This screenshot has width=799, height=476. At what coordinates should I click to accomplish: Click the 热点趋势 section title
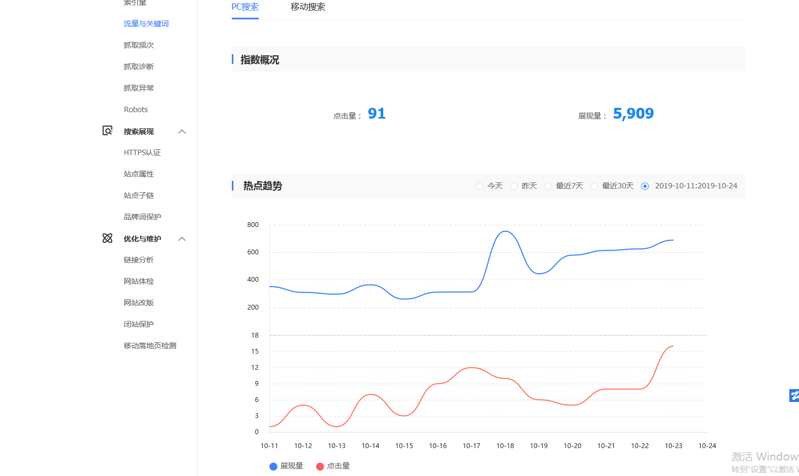262,186
